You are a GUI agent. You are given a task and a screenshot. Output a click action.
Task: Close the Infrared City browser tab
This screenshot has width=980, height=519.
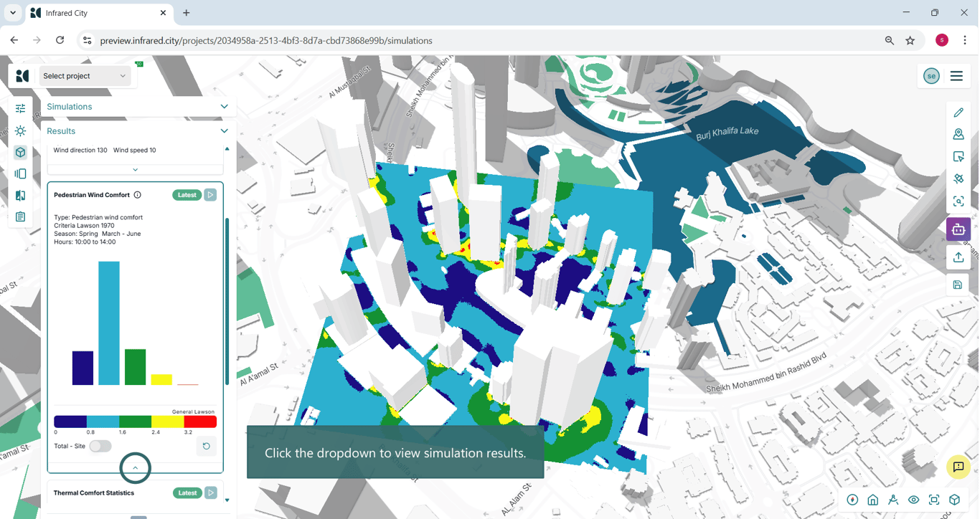pyautogui.click(x=163, y=13)
